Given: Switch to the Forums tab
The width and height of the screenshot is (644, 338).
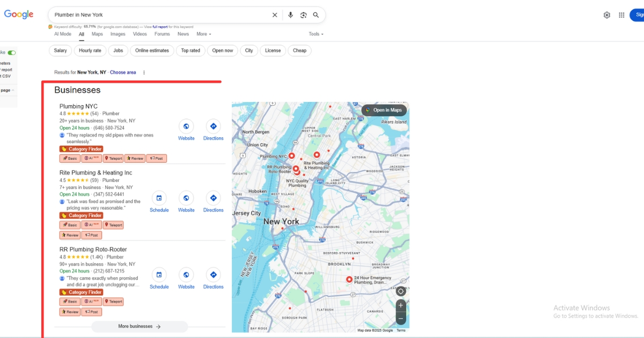Looking at the screenshot, I should pos(162,34).
